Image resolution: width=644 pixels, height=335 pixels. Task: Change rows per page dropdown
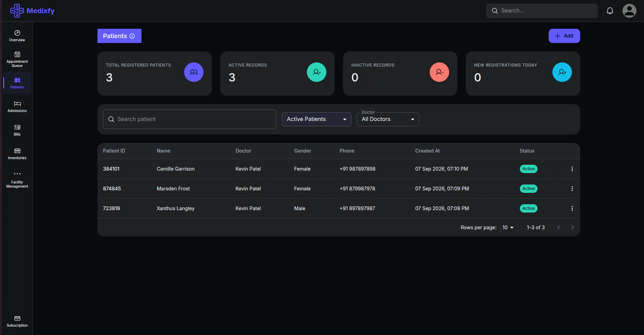tap(508, 227)
